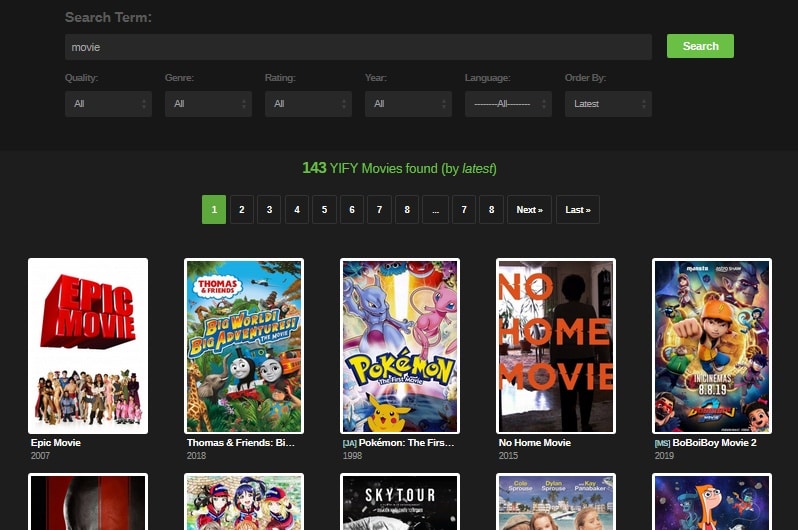798x530 pixels.
Task: Open the Thomas & Friends poster
Action: (x=244, y=346)
